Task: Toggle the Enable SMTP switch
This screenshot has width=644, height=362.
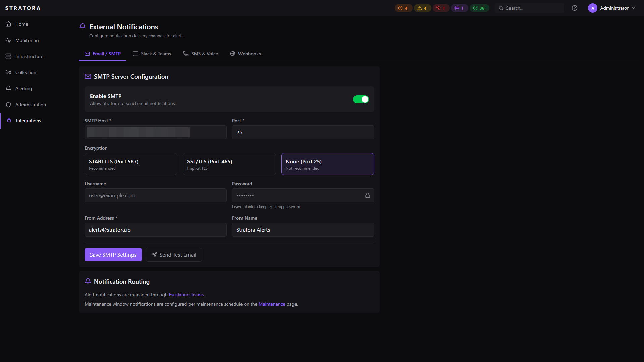Action: click(361, 99)
